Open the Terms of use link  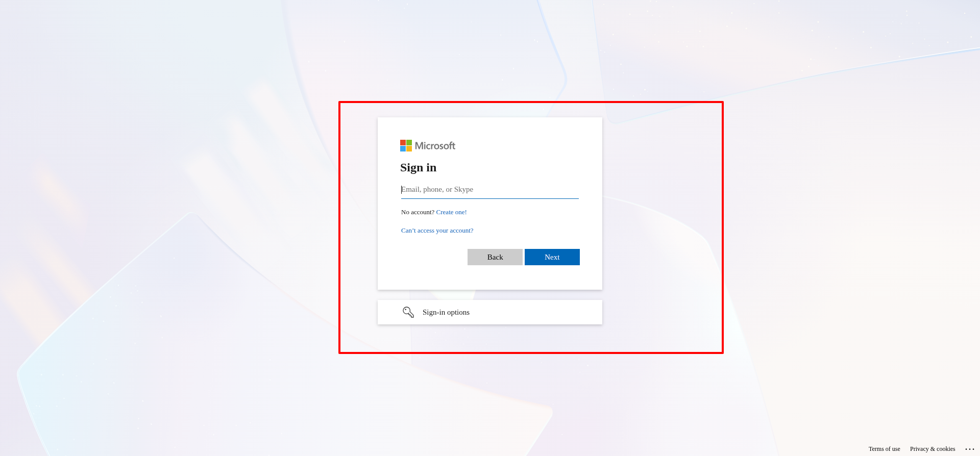(885, 449)
